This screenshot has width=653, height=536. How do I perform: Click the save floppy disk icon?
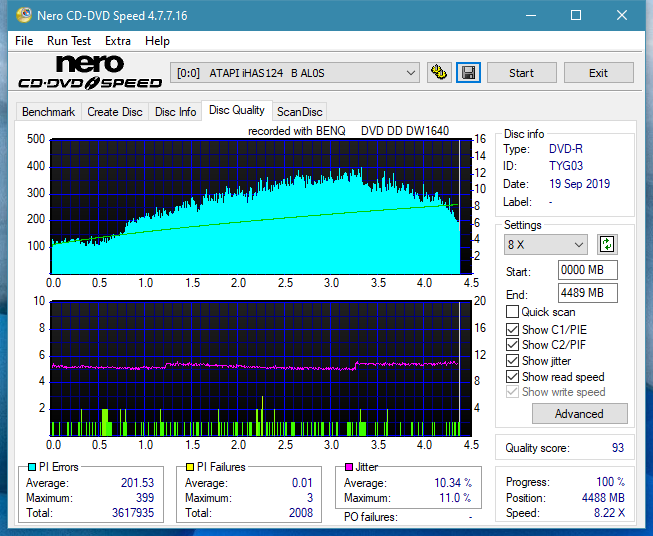(x=469, y=73)
